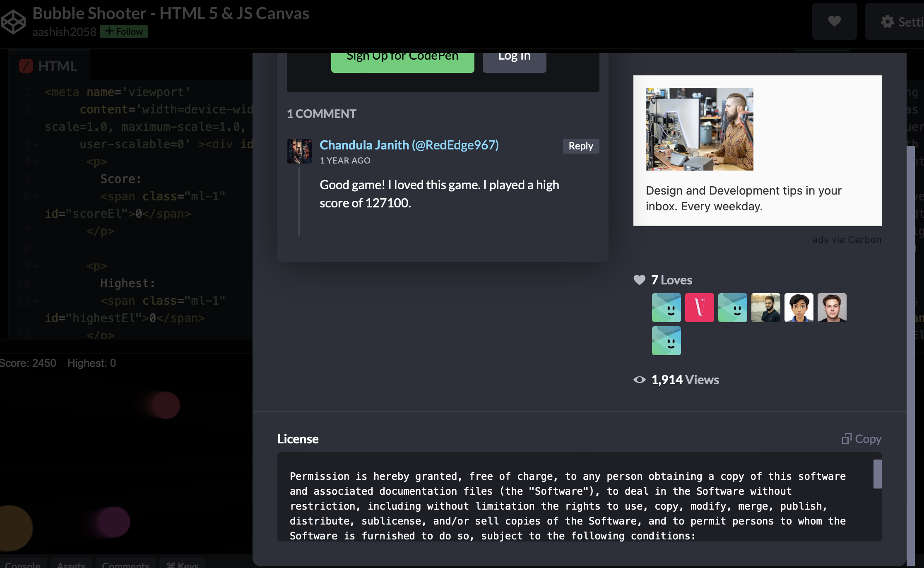Collapse code fold arrow on line 9
Screen dimensions: 924x568
[x=37, y=267]
